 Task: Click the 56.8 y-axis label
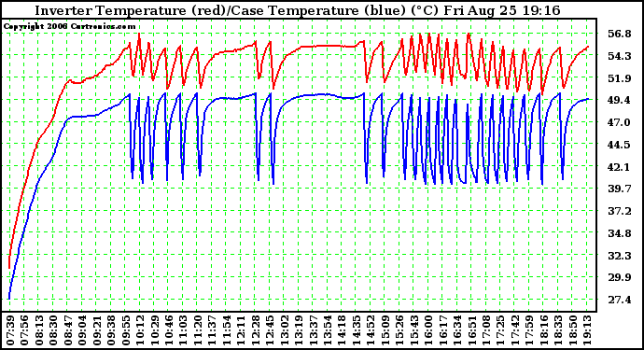[x=620, y=34]
